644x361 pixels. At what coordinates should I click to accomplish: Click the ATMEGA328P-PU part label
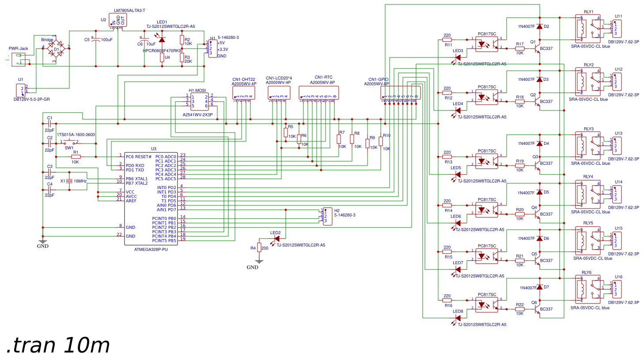[151, 250]
